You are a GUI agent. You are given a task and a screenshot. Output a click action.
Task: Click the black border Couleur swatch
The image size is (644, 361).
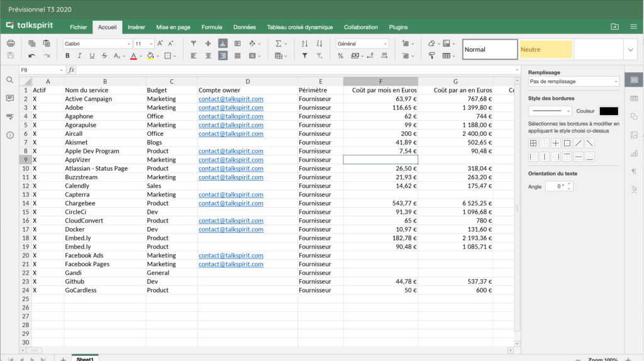(608, 111)
